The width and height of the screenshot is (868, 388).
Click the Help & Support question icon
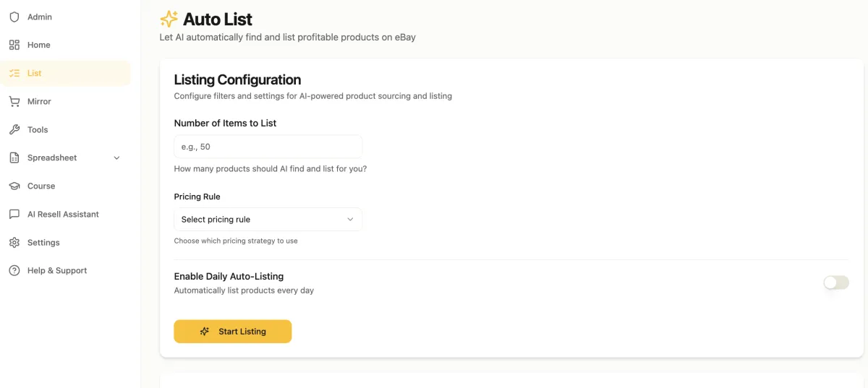[14, 270]
